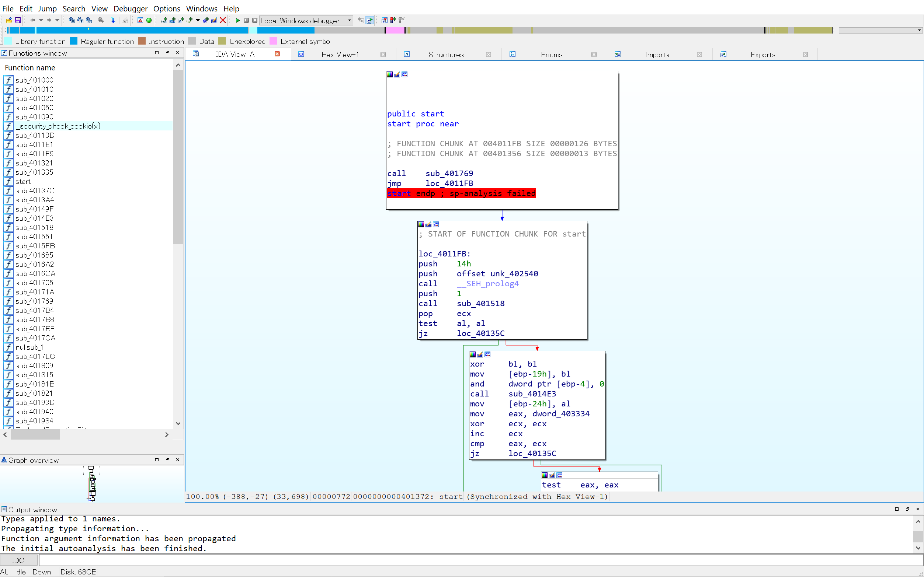The width and height of the screenshot is (924, 577).
Task: Click the Save database icon
Action: [18, 21]
